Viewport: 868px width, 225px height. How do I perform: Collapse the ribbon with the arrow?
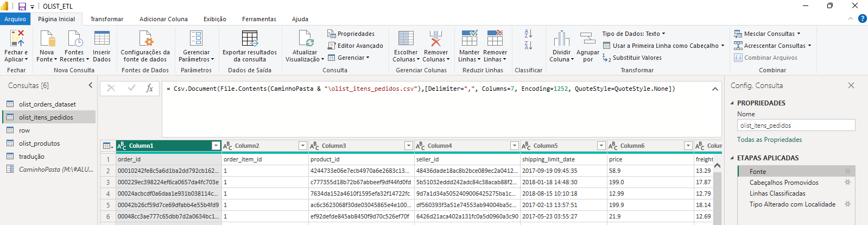coord(851,18)
